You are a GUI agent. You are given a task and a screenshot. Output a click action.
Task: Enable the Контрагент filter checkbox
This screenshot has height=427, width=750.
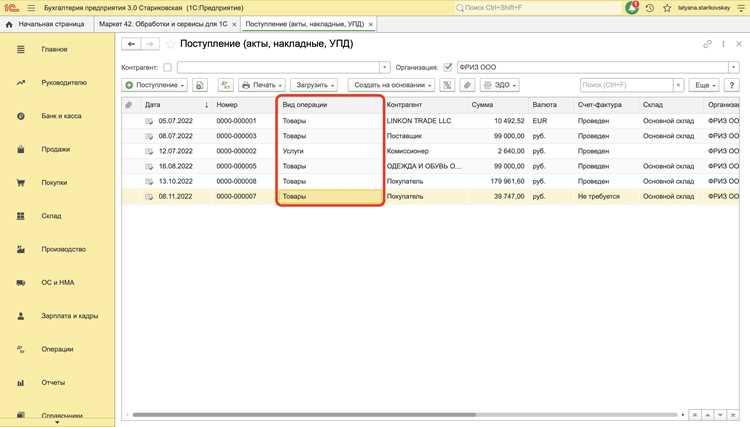coord(167,67)
